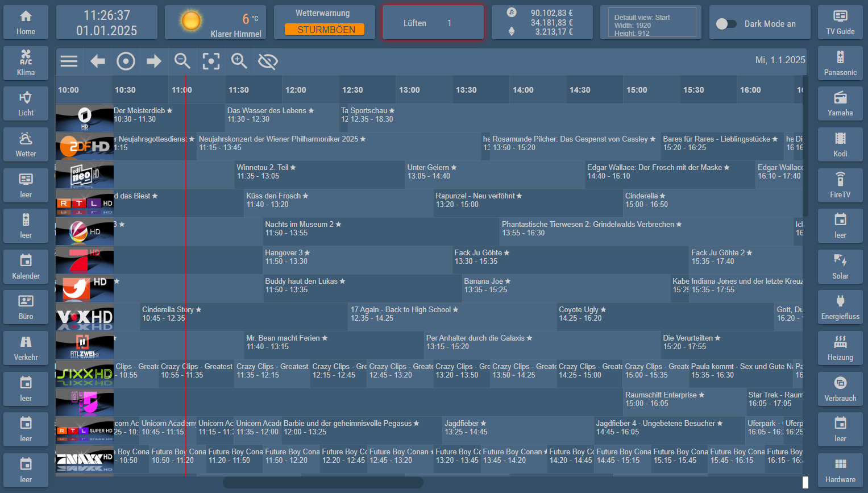Screen dimensions: 868x493
Task: Click the vertical scrollbar of the guide
Action: [805, 146]
